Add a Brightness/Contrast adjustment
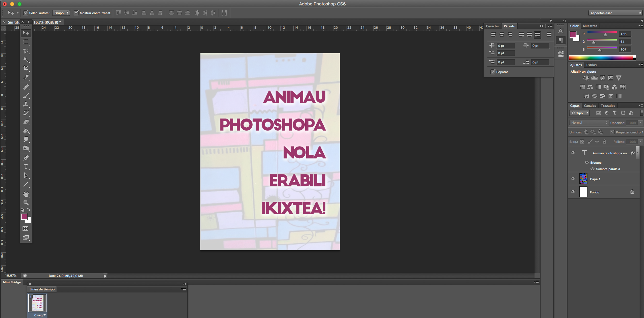 pyautogui.click(x=586, y=78)
